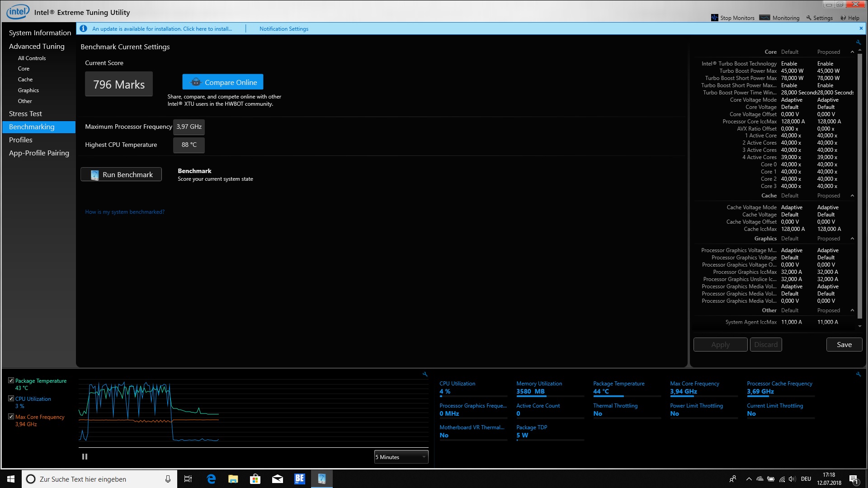
Task: Click the Run Benchmark button
Action: pyautogui.click(x=121, y=174)
